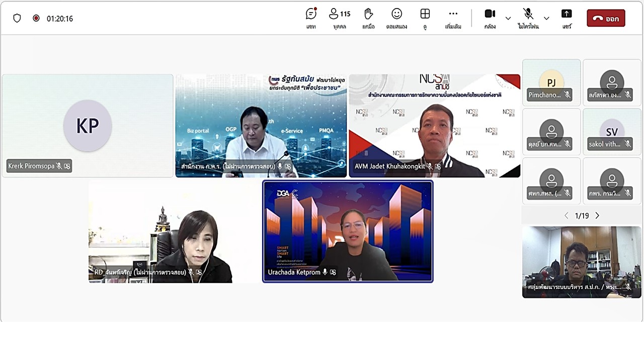Click the red Leave meeting button

point(606,18)
